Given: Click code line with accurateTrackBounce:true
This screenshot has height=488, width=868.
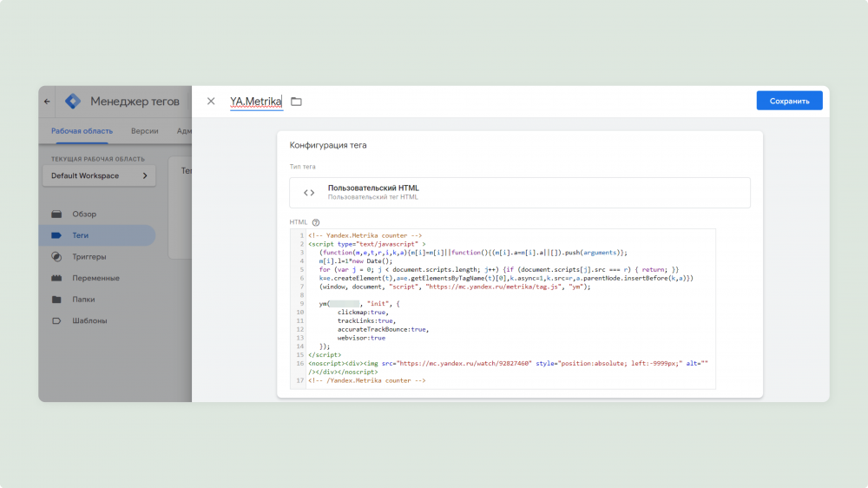Looking at the screenshot, I should pos(383,330).
